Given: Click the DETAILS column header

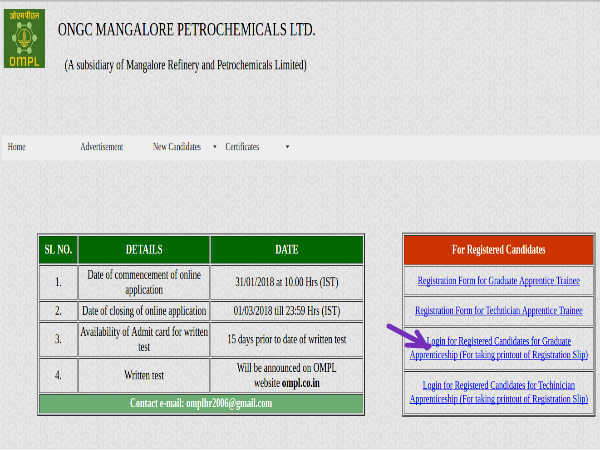Looking at the screenshot, I should click(x=144, y=250).
